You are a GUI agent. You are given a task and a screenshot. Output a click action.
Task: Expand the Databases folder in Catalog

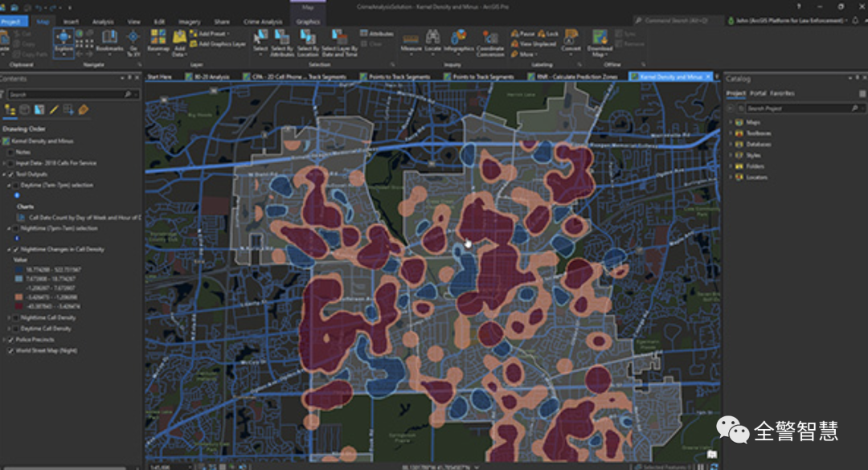pos(731,145)
